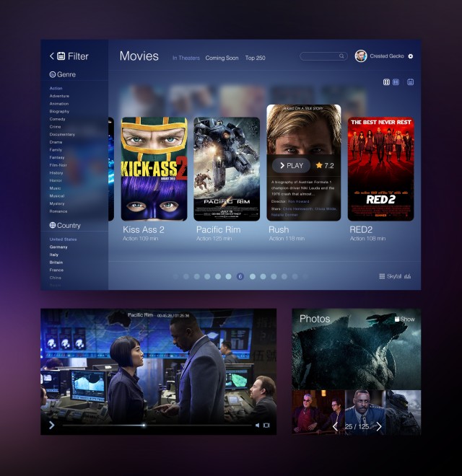Filter by Drama genre

coord(56,142)
